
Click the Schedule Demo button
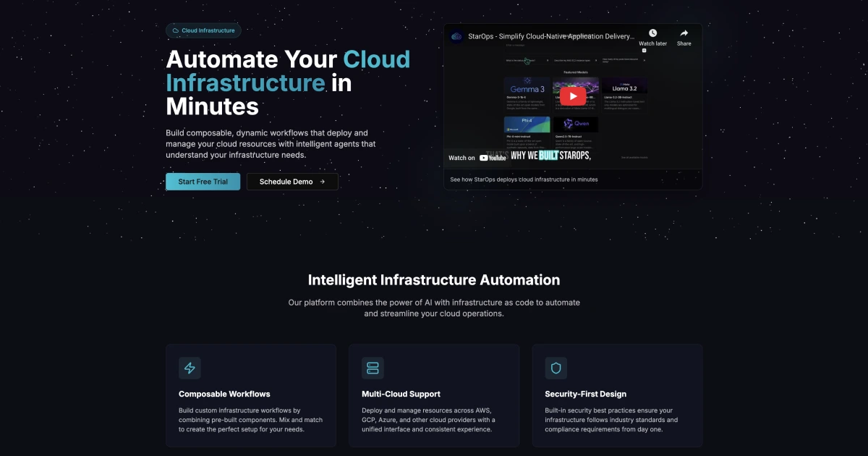tap(292, 182)
